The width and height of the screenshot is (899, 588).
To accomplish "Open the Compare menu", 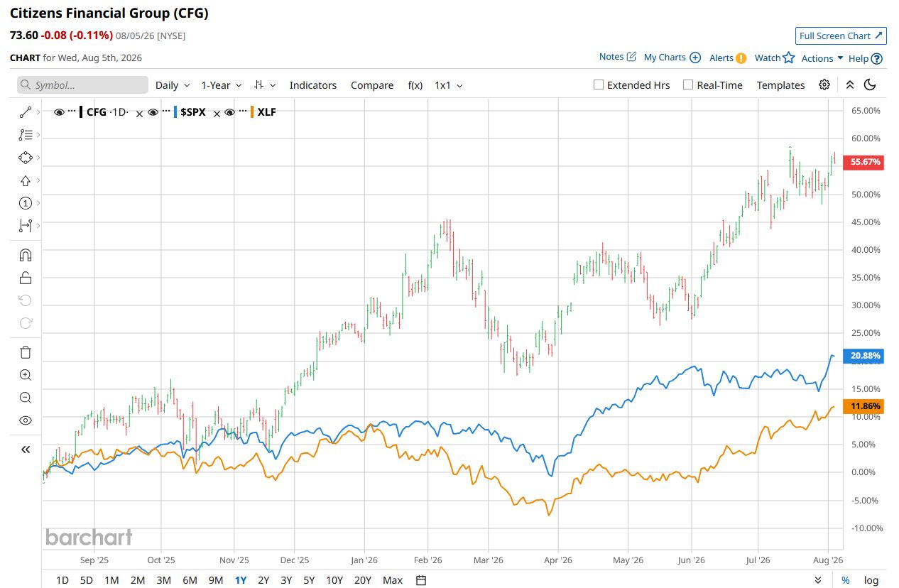I will coord(372,85).
